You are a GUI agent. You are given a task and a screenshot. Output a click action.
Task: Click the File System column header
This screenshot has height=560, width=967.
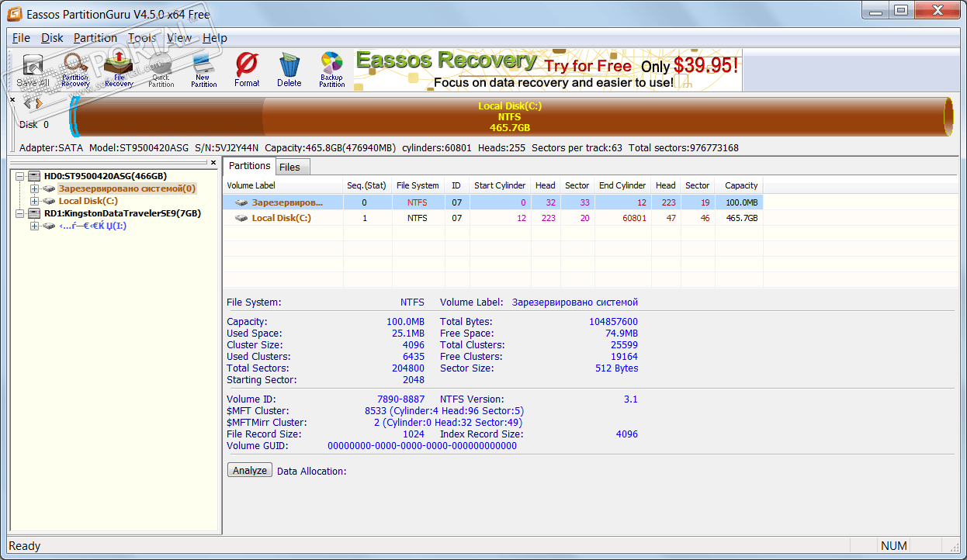418,185
